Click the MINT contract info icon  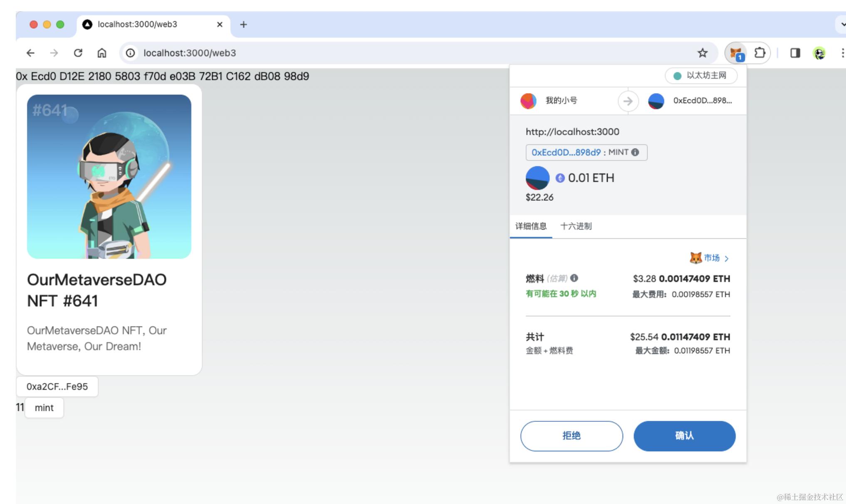tap(635, 152)
